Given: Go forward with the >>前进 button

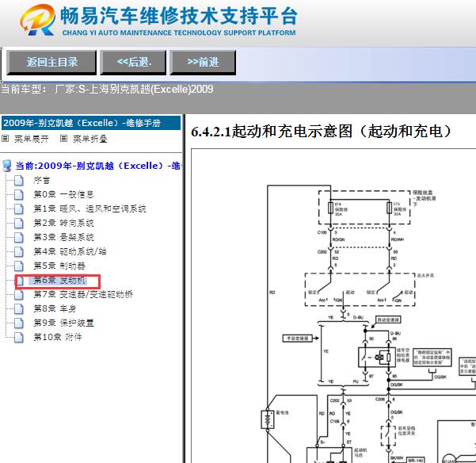Looking at the screenshot, I should pyautogui.click(x=203, y=63).
